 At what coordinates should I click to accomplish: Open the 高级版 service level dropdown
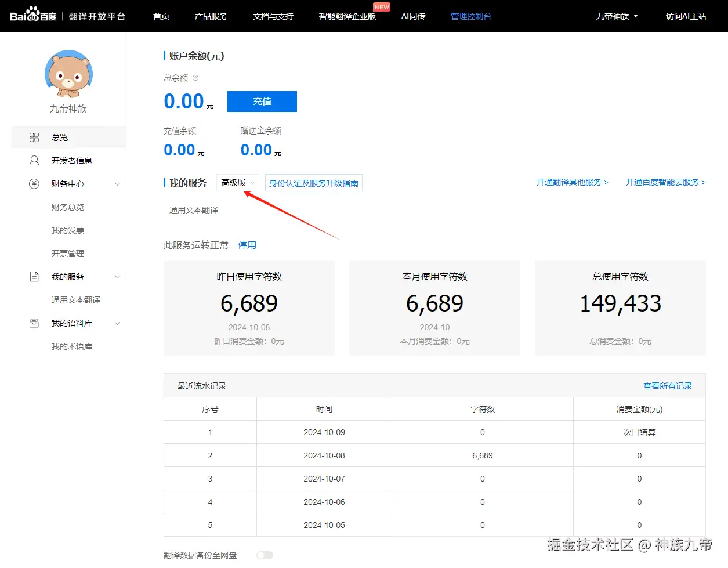[x=238, y=183]
